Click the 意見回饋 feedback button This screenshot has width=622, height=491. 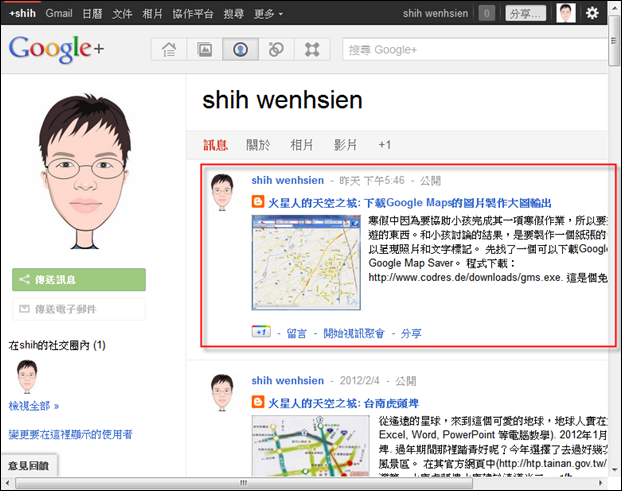click(29, 465)
